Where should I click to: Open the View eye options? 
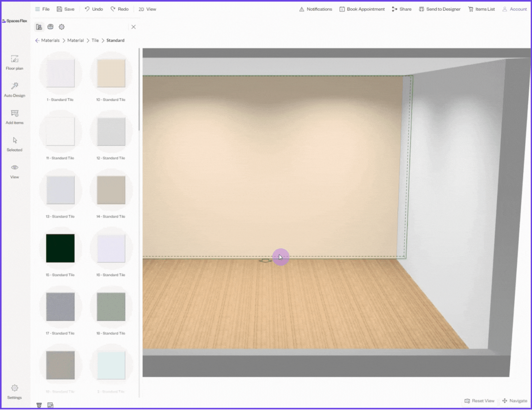click(14, 171)
